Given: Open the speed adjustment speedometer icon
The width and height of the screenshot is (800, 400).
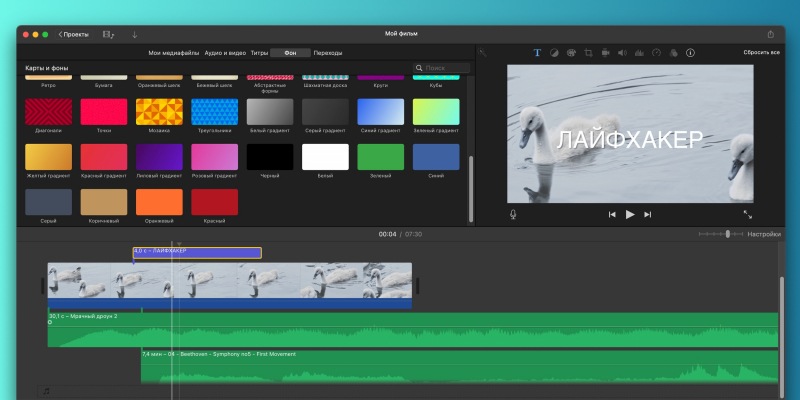Looking at the screenshot, I should click(657, 53).
